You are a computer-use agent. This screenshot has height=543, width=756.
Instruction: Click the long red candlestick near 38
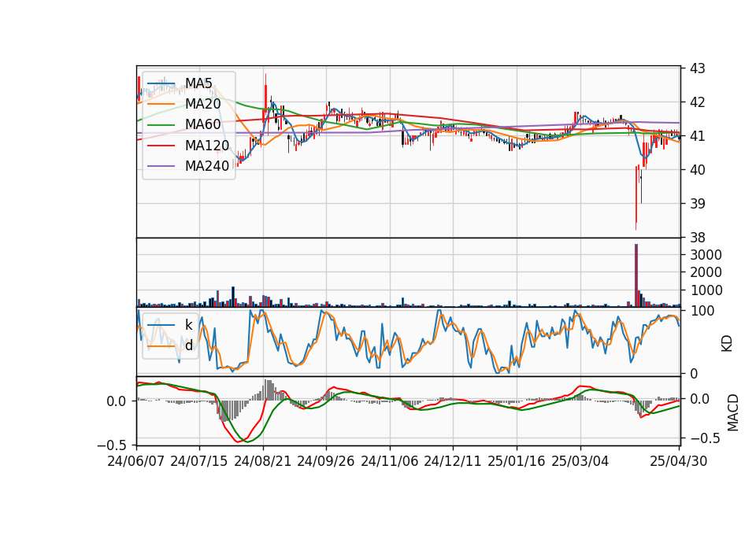636,198
